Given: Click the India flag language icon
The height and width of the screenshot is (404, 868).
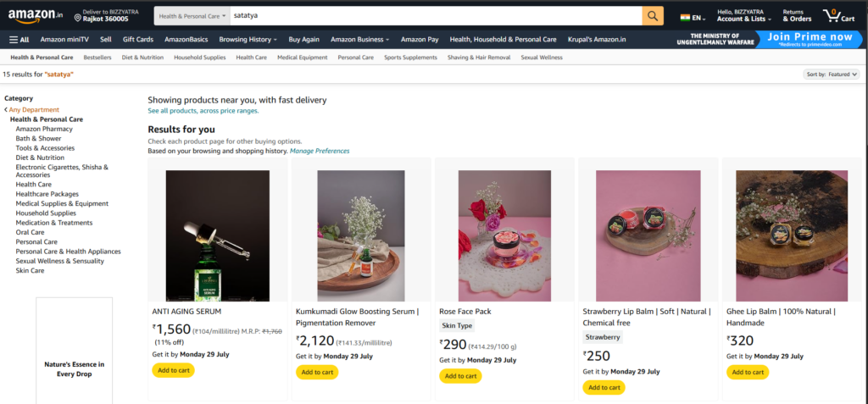Looking at the screenshot, I should (685, 17).
